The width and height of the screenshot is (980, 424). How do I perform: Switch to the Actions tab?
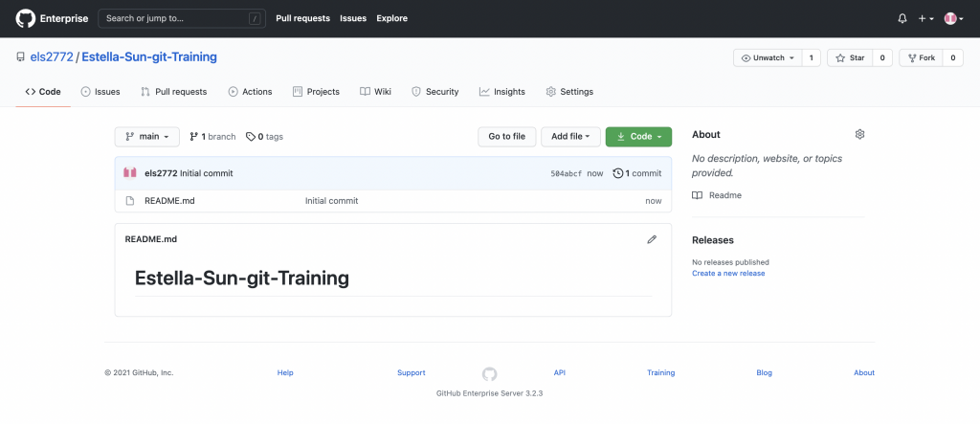pyautogui.click(x=250, y=91)
